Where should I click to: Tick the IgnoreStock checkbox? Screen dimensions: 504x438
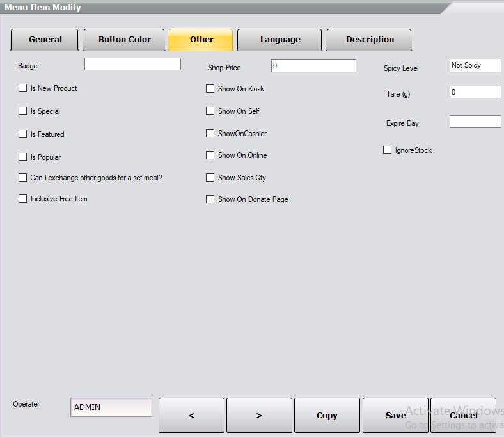pyautogui.click(x=388, y=150)
